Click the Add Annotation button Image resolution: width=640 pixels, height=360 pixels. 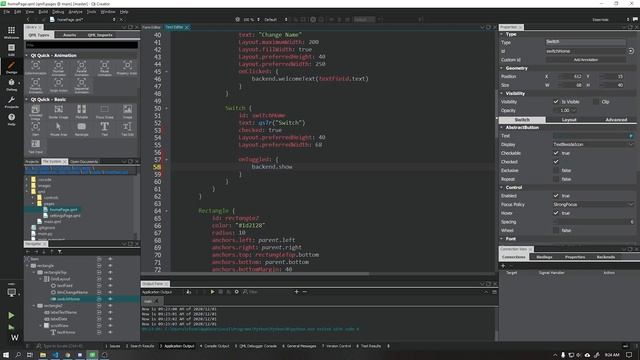(585, 60)
